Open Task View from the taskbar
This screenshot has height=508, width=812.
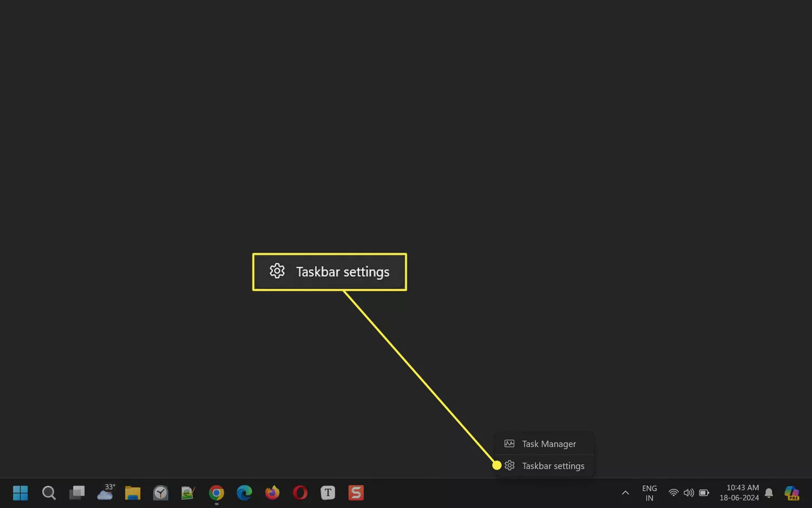click(77, 493)
